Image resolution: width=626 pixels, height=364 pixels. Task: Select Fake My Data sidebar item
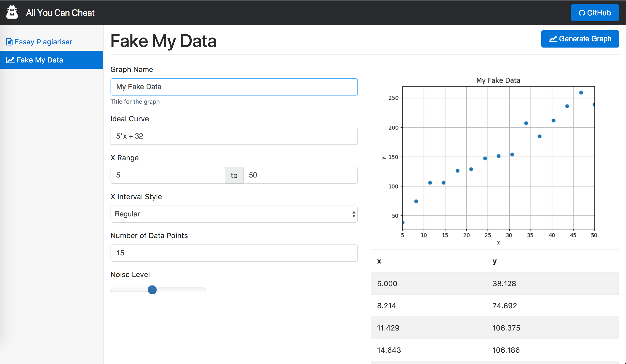pos(40,60)
